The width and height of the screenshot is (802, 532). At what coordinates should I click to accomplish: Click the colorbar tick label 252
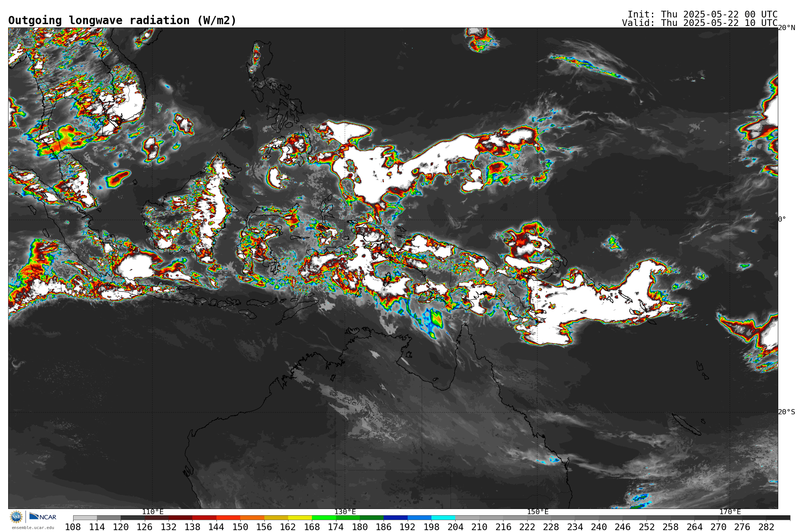click(x=647, y=527)
